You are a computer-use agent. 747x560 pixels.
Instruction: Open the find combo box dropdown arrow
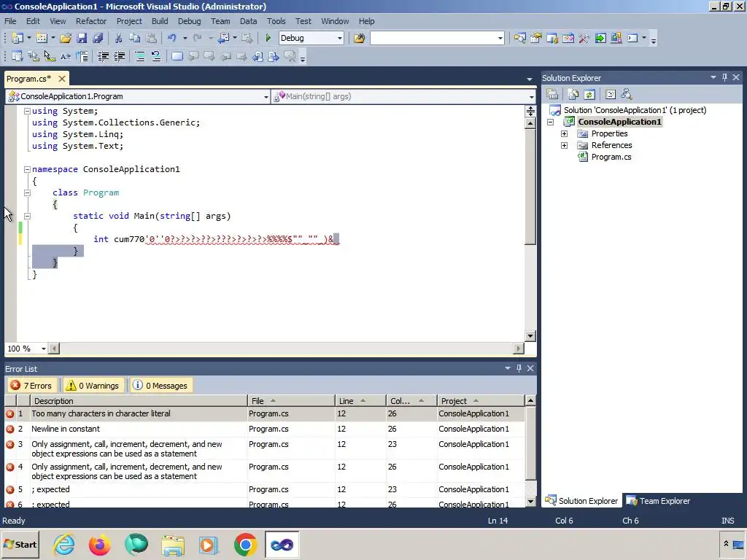click(500, 38)
